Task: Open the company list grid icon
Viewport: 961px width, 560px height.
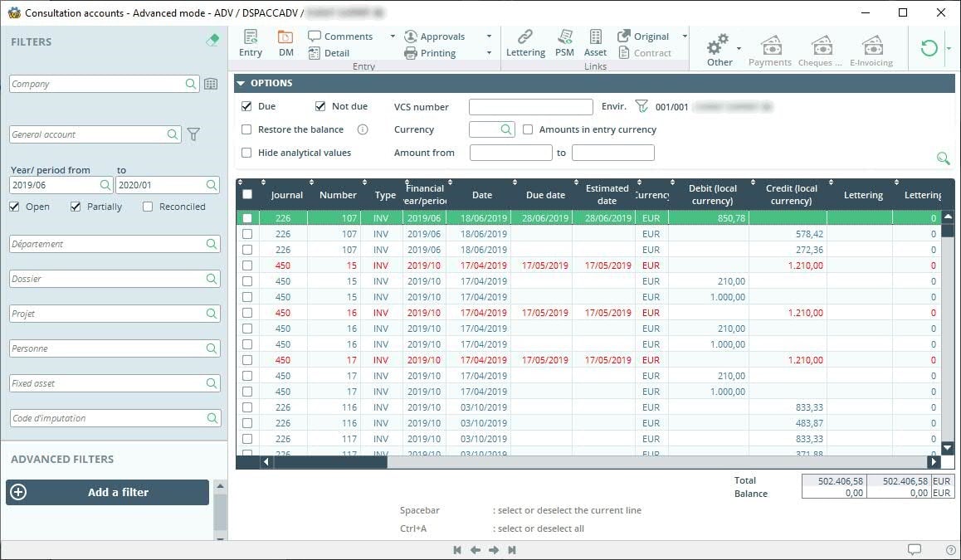Action: pos(211,84)
